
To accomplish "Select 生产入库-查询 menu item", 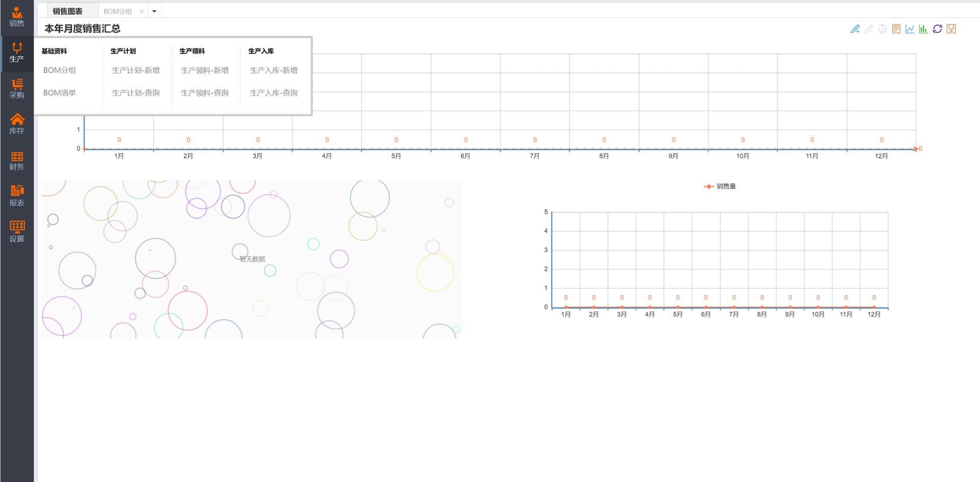I will click(x=274, y=93).
